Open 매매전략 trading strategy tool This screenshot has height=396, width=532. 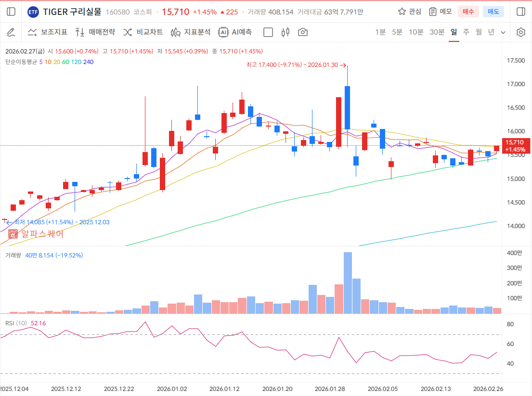[x=95, y=32]
